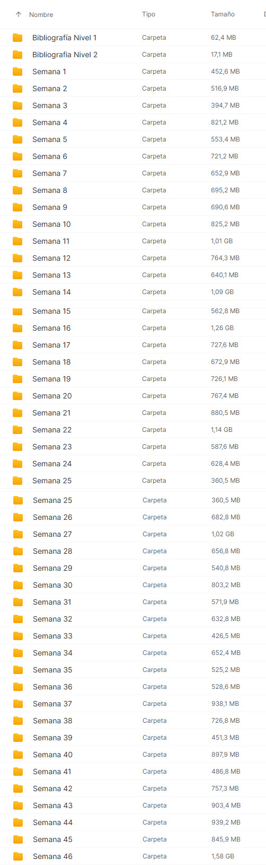Select the Semana 20 row name
Screen dimensions: 266x868
coord(52,396)
